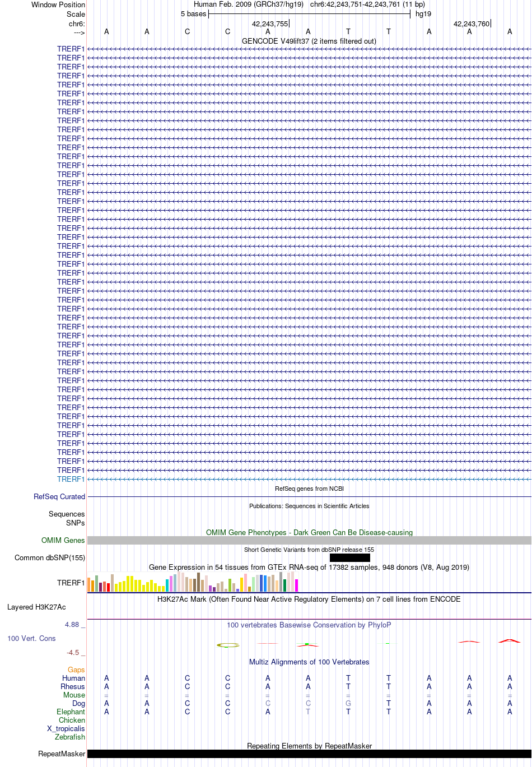Screen dimensions: 532x767
Task: Click the grey T base in the Elephant row
Action: 308,712
